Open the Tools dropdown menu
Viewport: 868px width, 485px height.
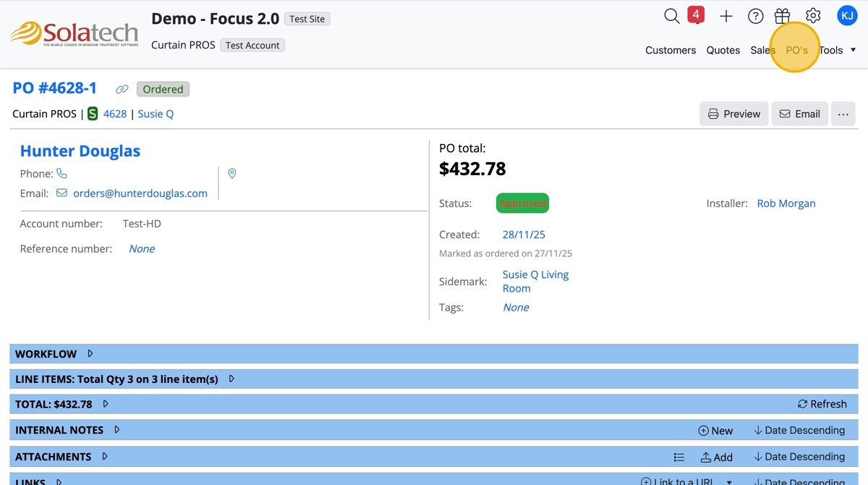[838, 50]
